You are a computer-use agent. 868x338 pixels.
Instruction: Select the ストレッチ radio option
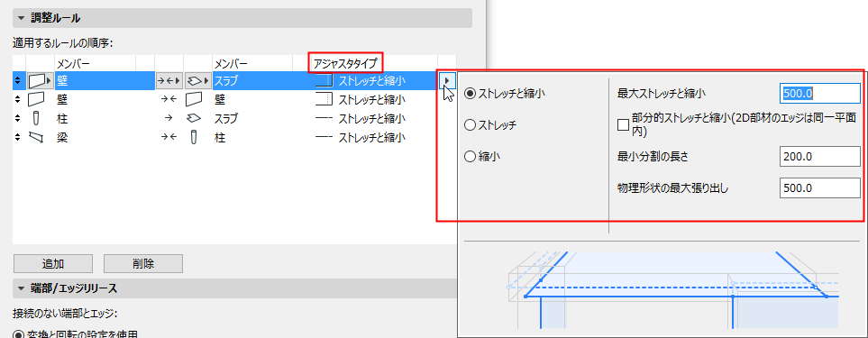pos(470,125)
